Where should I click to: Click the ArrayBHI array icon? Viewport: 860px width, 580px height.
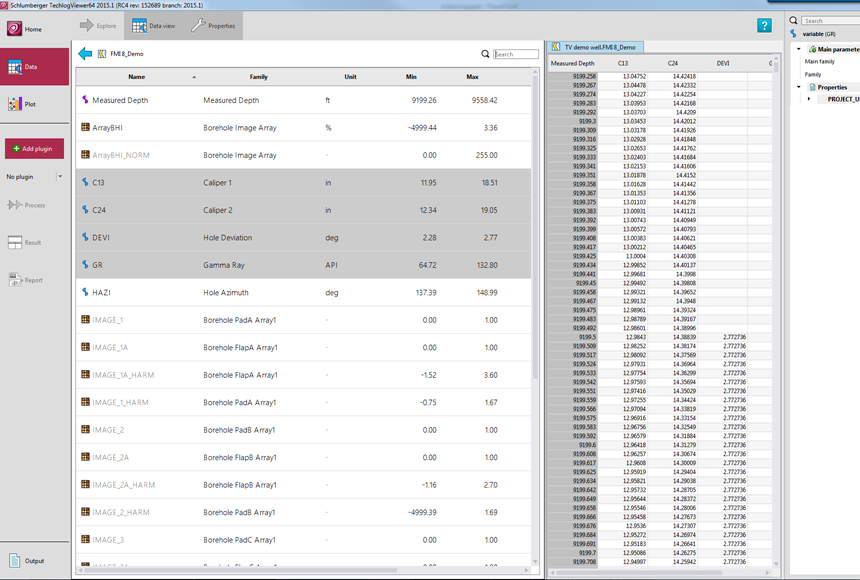coord(85,127)
